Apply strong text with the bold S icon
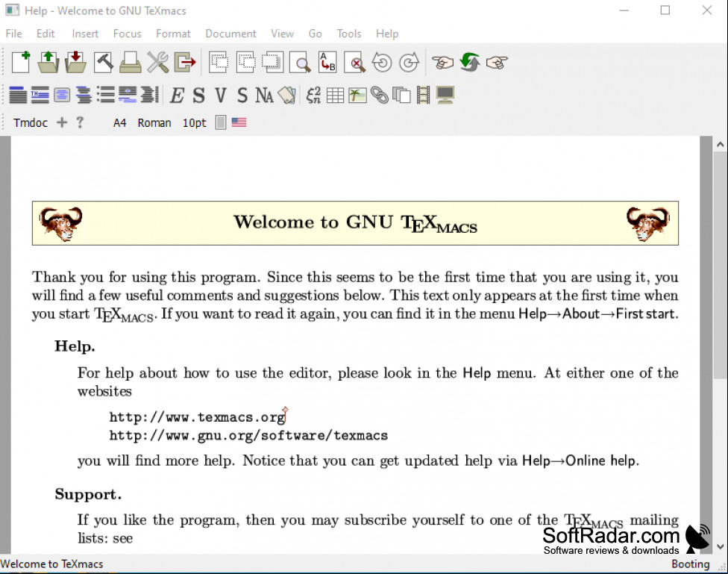Screen dimensions: 728x574 198,96
